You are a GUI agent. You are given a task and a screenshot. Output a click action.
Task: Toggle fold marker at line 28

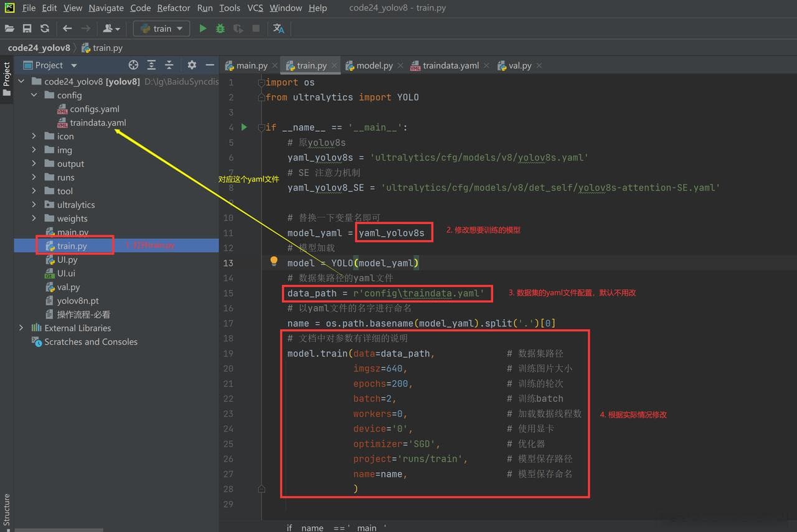pyautogui.click(x=262, y=489)
